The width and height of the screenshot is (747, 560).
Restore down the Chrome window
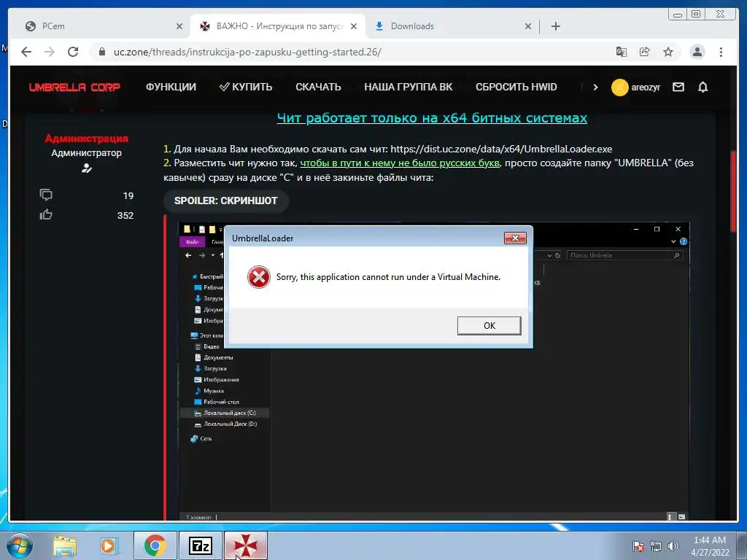(696, 15)
